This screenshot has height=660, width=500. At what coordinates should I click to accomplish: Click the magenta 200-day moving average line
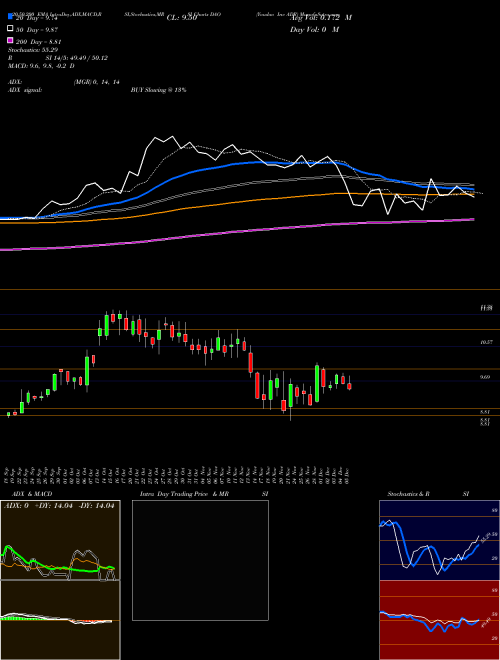(236, 231)
